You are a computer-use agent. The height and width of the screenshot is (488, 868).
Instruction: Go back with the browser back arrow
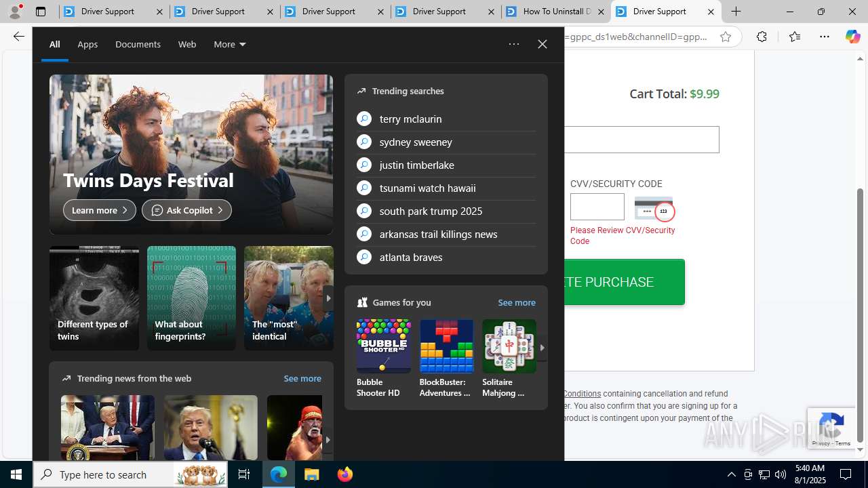pos(18,37)
